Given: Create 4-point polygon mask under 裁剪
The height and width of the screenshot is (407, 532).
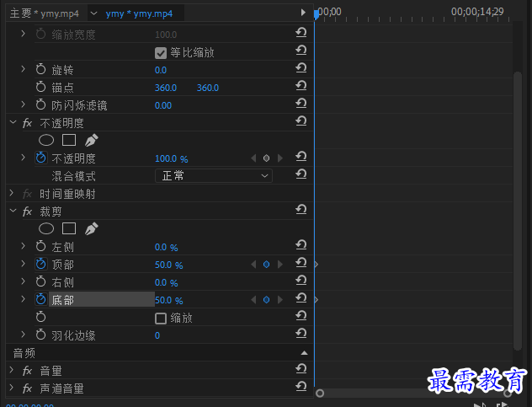Looking at the screenshot, I should 69,228.
